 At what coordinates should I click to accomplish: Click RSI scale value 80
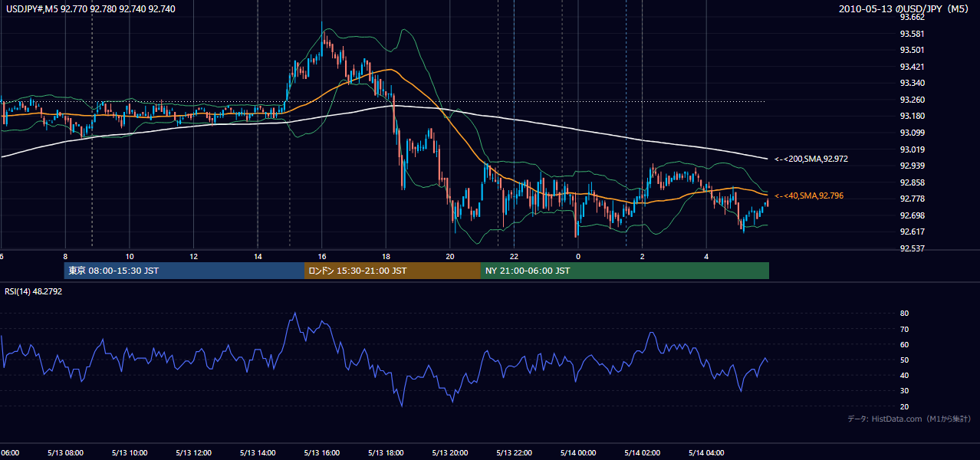coord(904,314)
